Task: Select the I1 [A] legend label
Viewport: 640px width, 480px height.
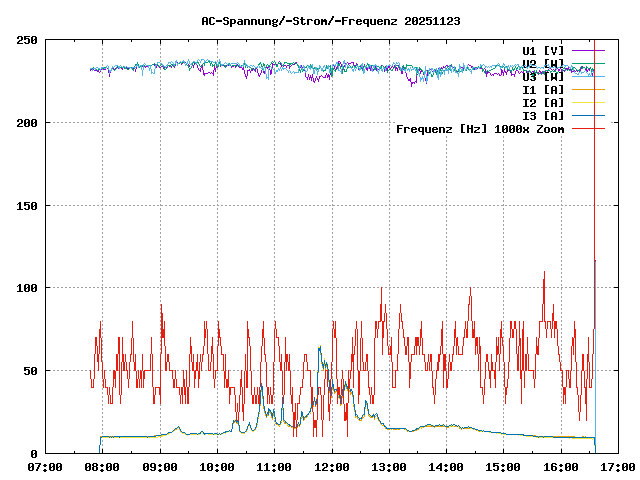Action: pyautogui.click(x=543, y=89)
